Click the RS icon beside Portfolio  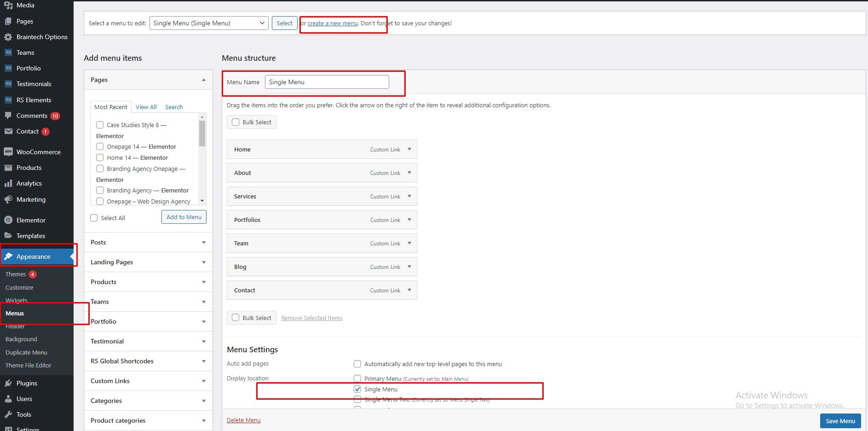click(8, 68)
